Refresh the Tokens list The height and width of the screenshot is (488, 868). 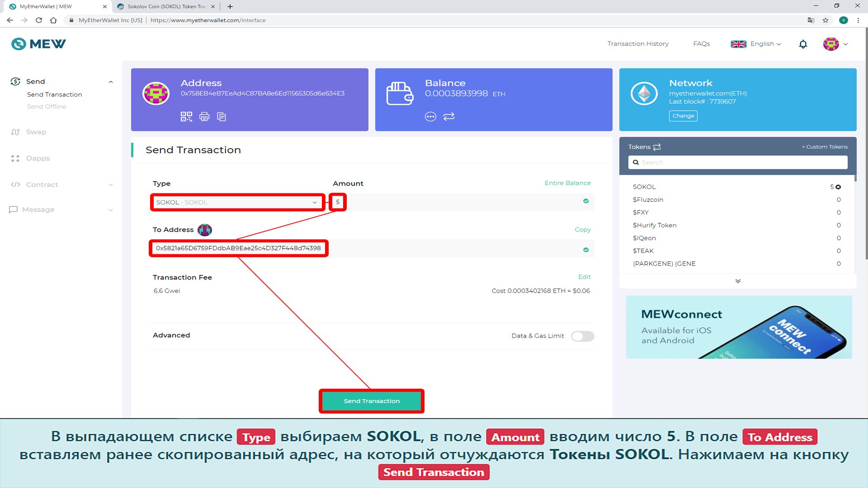click(x=657, y=147)
